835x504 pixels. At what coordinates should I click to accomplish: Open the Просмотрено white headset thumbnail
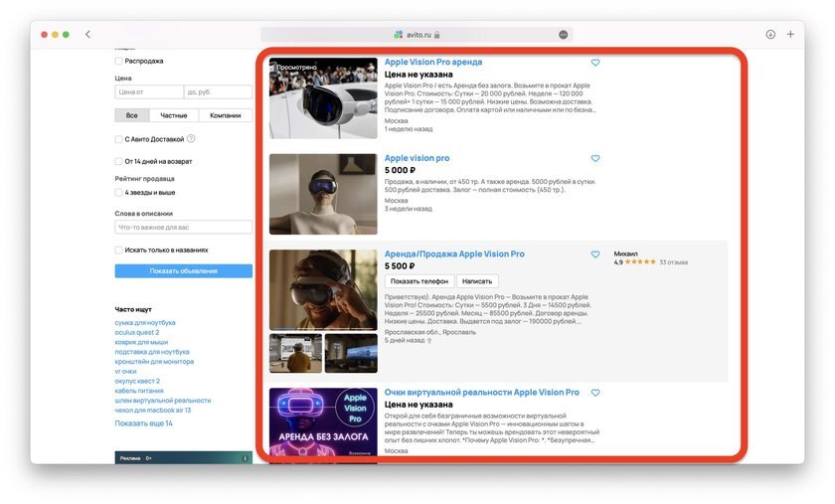(323, 98)
